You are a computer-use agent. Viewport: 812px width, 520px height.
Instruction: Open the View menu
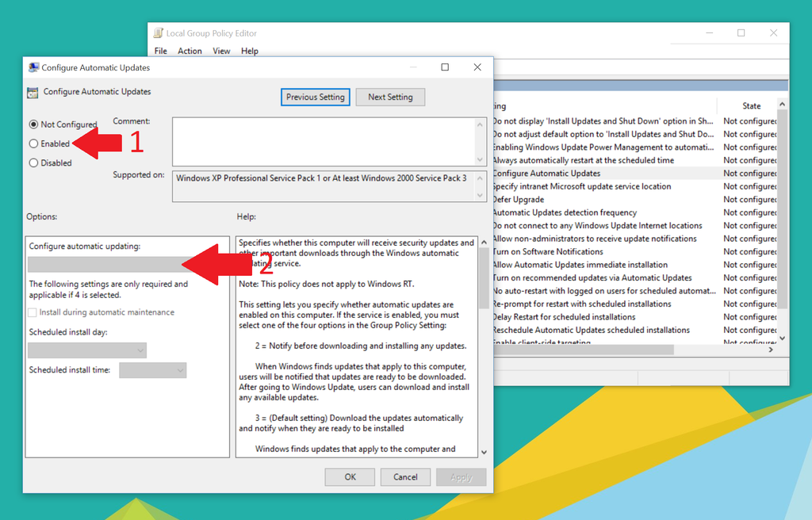(x=220, y=50)
